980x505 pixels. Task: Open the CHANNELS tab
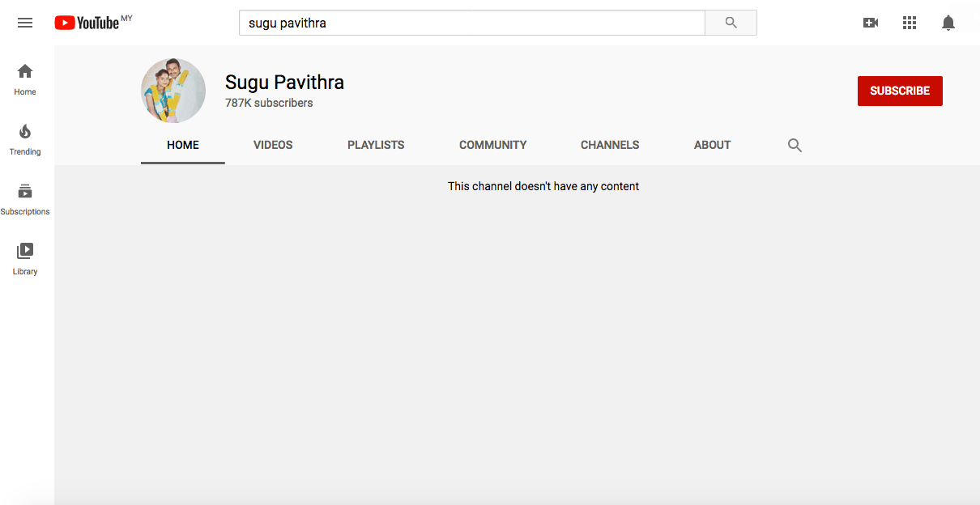click(610, 146)
